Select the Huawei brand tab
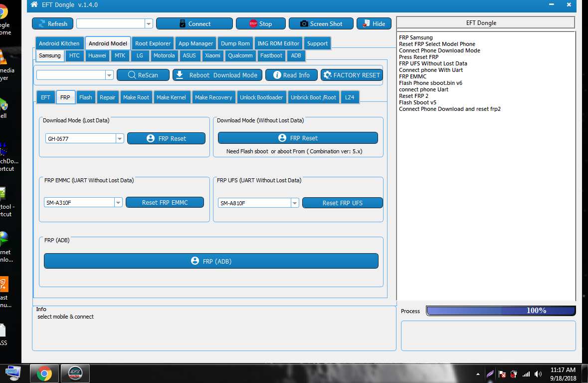This screenshot has height=383, width=588. click(97, 55)
